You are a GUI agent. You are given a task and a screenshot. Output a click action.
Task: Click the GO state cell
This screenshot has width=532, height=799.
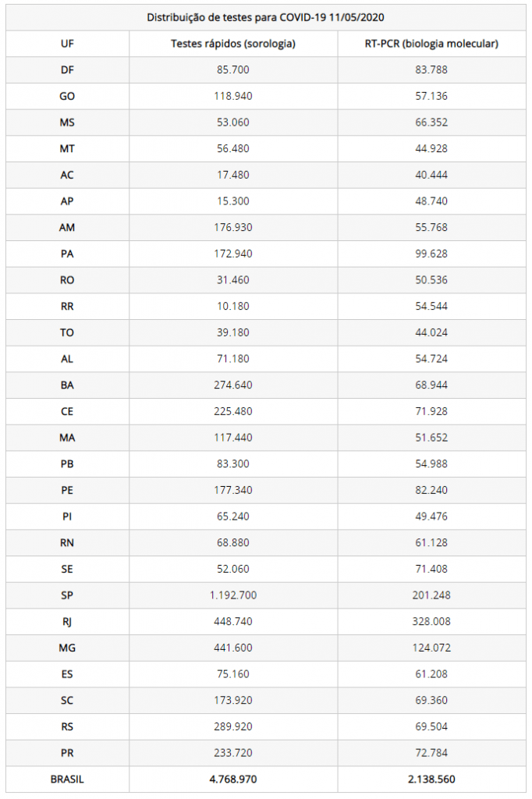67,96
